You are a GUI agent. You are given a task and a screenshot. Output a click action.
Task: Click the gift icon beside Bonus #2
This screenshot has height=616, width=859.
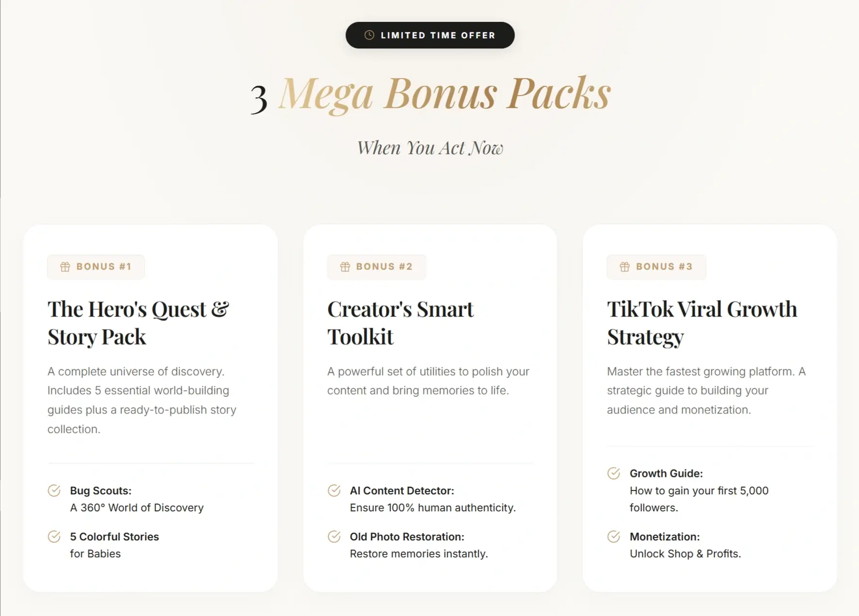coord(345,267)
